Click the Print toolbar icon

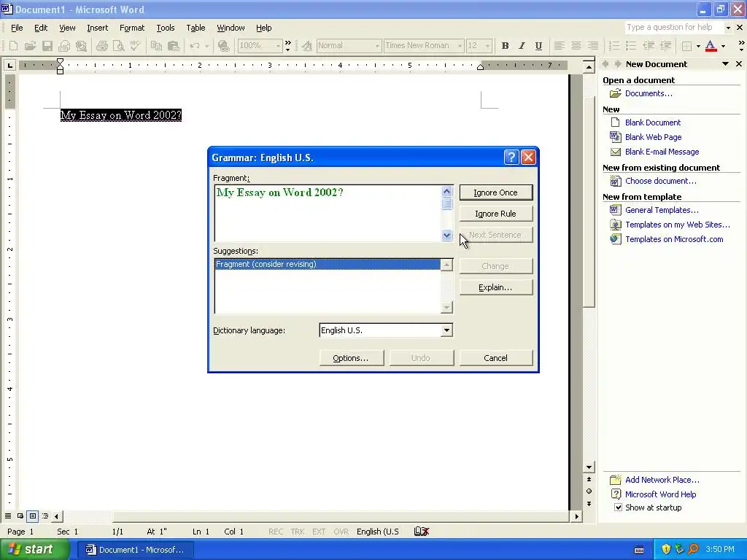[x=101, y=46]
